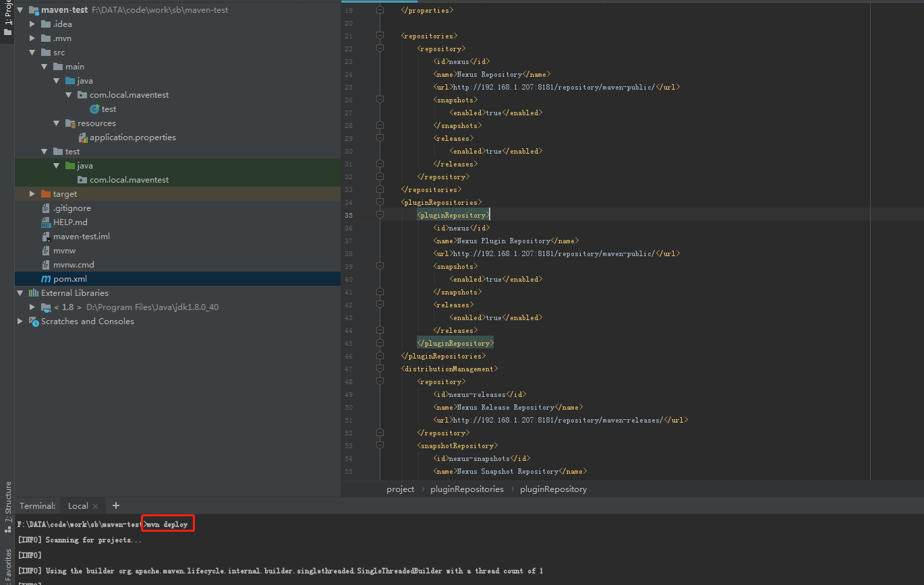Viewport: 924px width, 585px height.
Task: Collapse the src folder
Action: point(32,52)
